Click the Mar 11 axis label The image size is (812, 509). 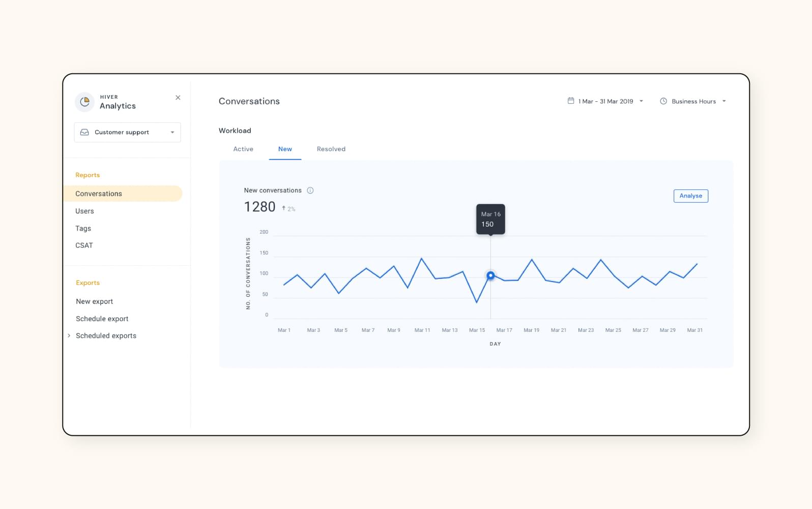point(422,330)
